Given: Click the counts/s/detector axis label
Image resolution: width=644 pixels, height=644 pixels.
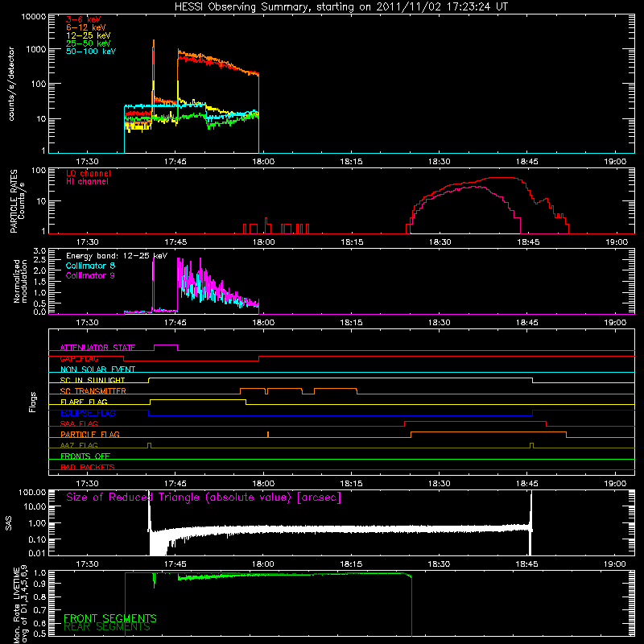Looking at the screenshot, I should [x=11, y=84].
